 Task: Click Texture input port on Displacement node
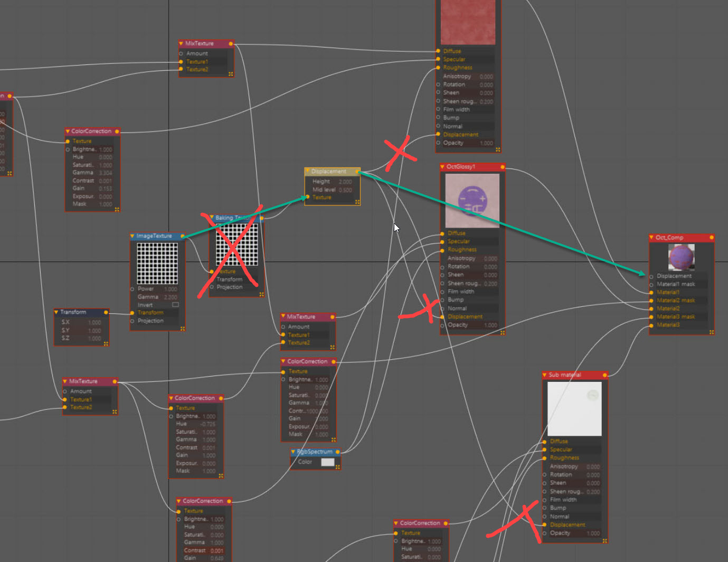tap(307, 198)
